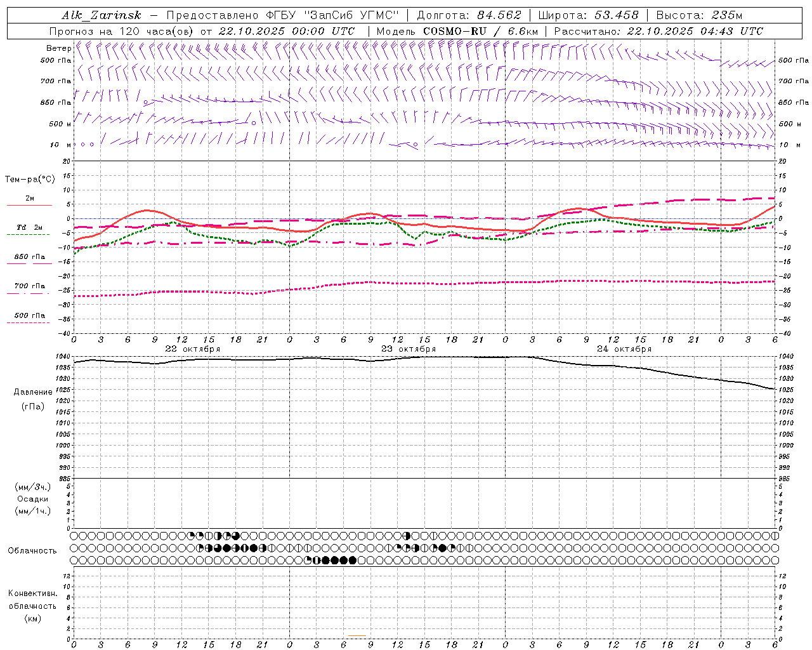The height and width of the screenshot is (650, 812).
Task: Click the '850 гПа' temperature legend entry
Action: click(30, 257)
